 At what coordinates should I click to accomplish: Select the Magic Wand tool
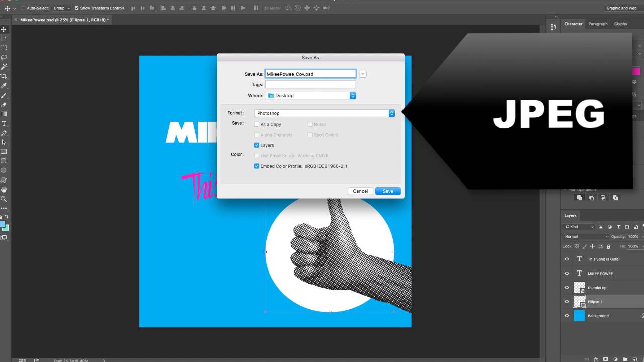(x=4, y=67)
